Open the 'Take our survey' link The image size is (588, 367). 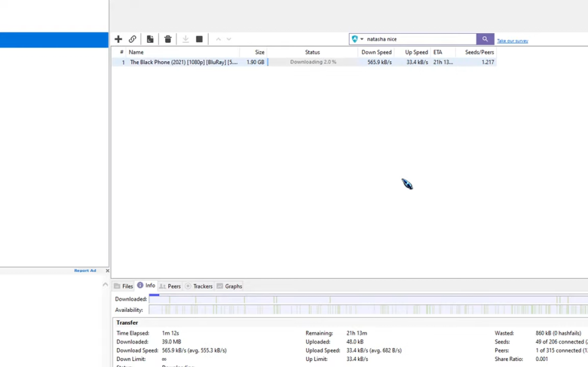tap(512, 40)
